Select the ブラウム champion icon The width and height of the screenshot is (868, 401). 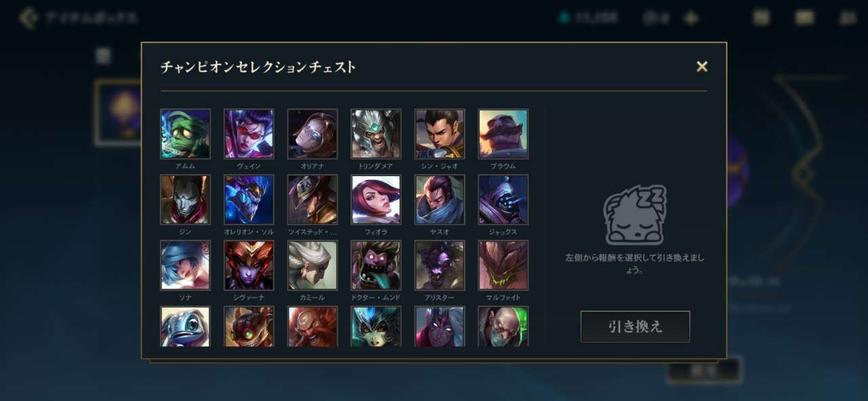[x=503, y=134]
